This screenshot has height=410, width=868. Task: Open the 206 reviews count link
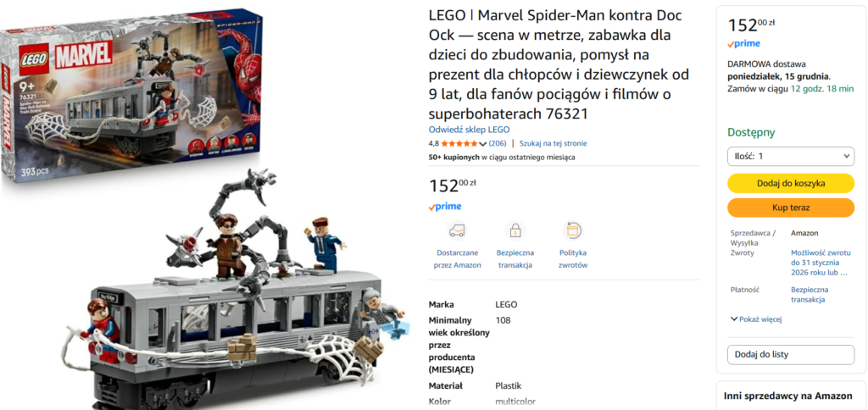(498, 143)
